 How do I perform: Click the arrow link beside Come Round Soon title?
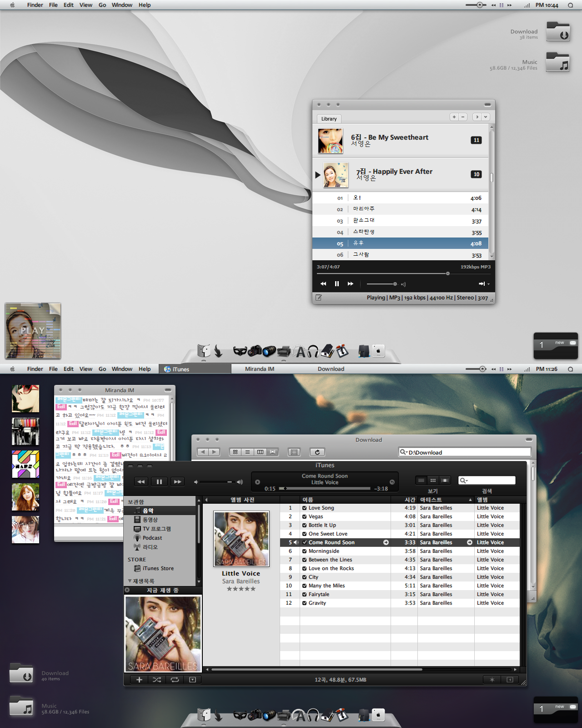[386, 542]
